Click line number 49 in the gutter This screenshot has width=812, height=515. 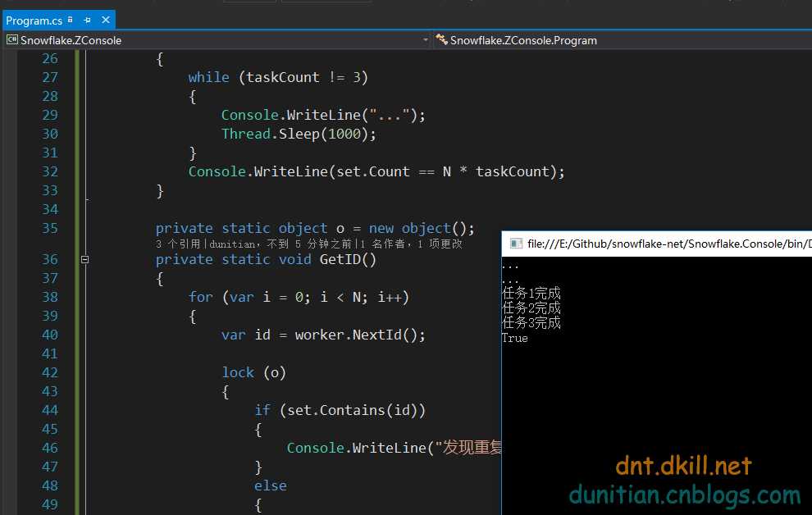point(50,504)
